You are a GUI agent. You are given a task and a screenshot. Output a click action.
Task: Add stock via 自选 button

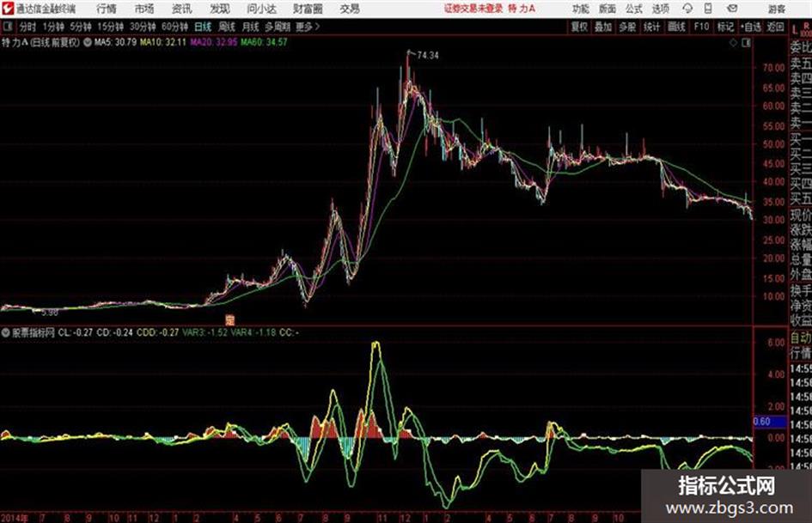tap(750, 27)
